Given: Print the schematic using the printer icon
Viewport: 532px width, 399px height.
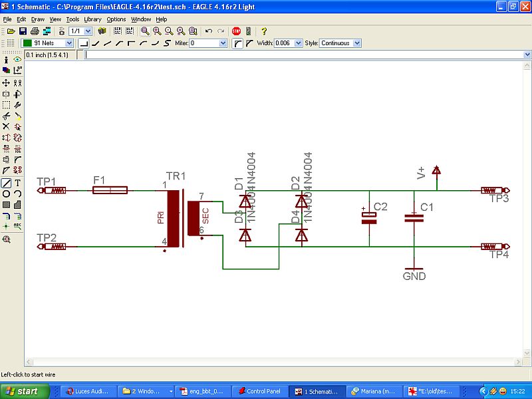Looking at the screenshot, I should (x=35, y=31).
